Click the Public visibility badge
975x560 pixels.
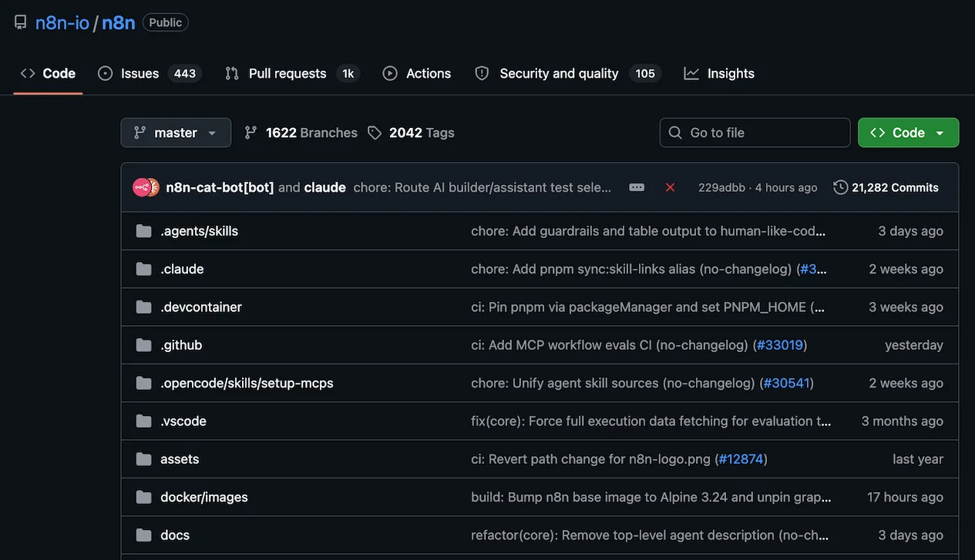(166, 22)
